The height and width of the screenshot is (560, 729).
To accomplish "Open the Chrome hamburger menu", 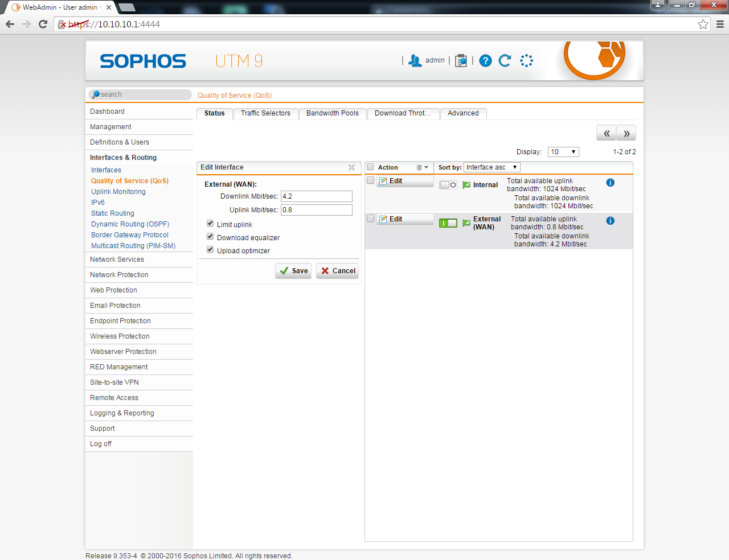I will 720,24.
